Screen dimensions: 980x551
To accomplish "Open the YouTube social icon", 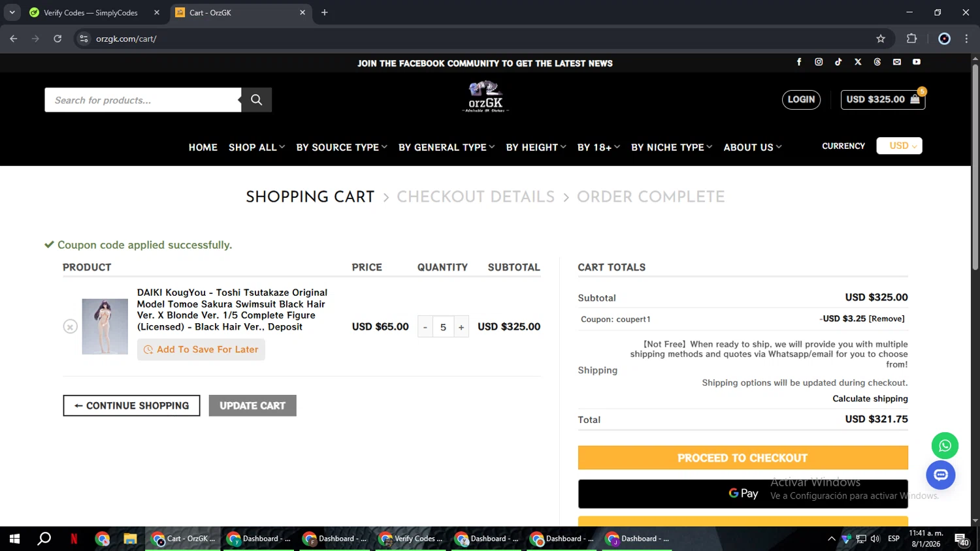I will click(917, 62).
